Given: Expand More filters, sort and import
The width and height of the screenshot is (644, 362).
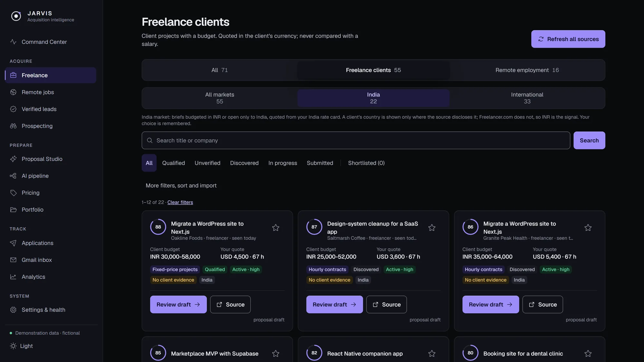Looking at the screenshot, I should click(x=181, y=185).
